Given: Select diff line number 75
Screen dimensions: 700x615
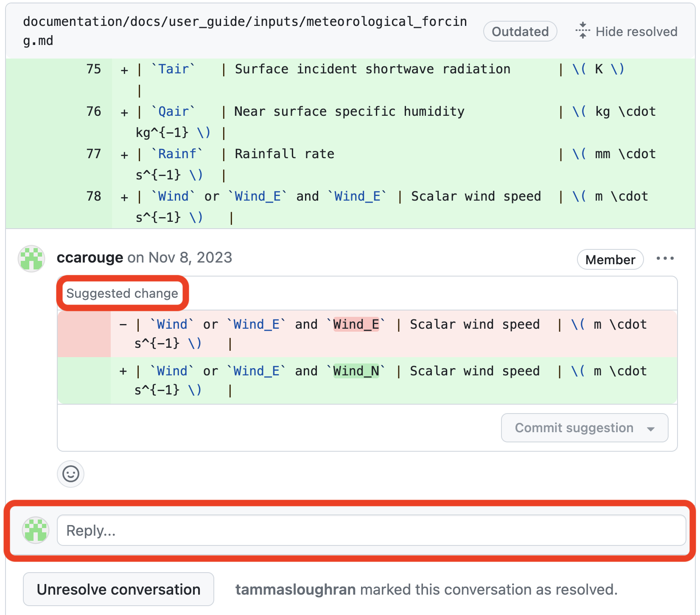Looking at the screenshot, I should click(94, 69).
